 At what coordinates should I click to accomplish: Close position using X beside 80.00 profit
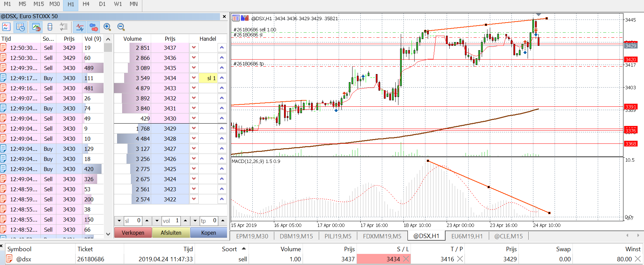point(638,259)
